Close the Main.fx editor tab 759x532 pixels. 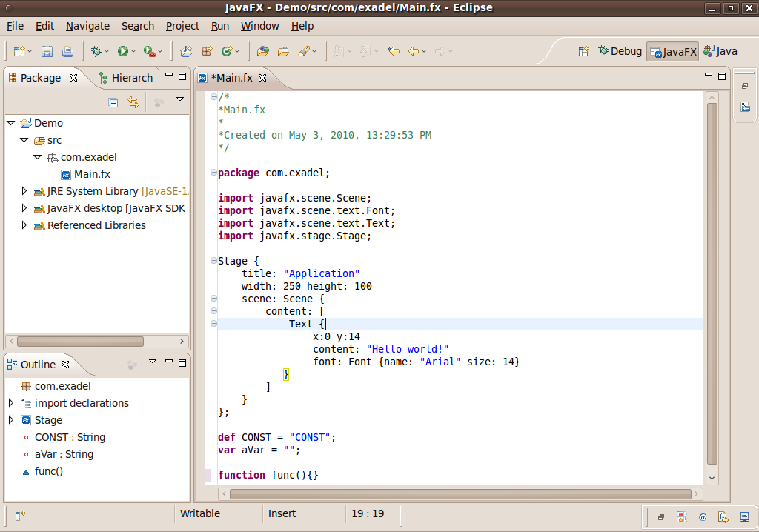262,78
